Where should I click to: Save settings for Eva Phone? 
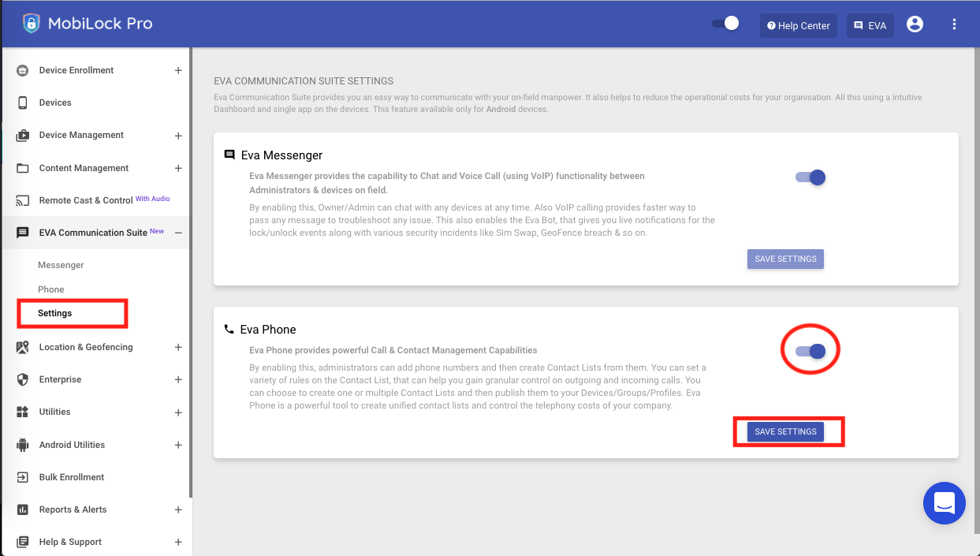click(x=785, y=431)
